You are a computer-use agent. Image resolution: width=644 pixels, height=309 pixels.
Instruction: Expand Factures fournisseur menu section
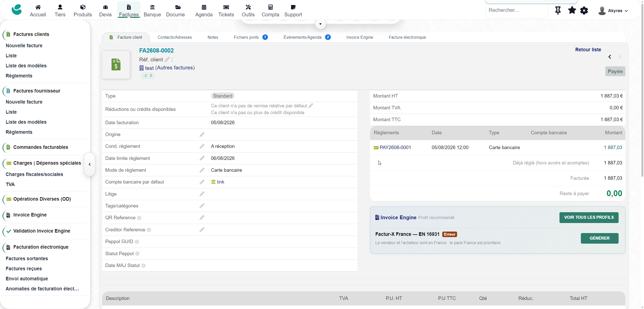tap(37, 91)
